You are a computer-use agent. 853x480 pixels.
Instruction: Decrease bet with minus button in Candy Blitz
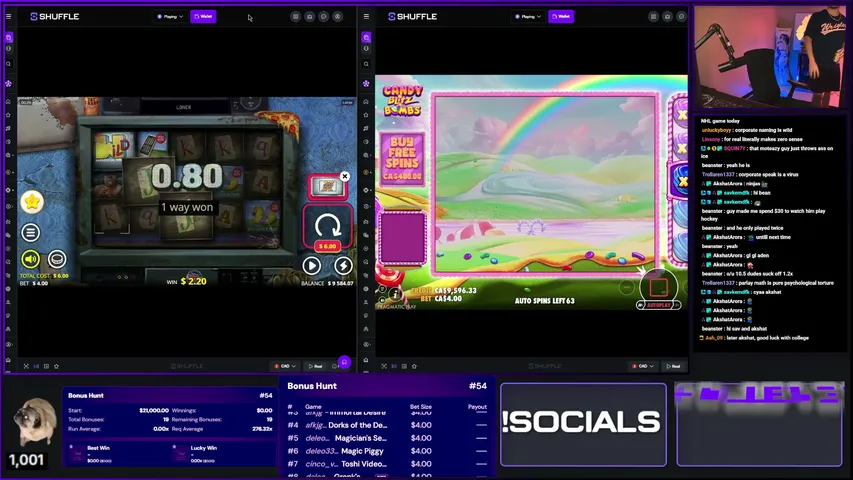[627, 287]
